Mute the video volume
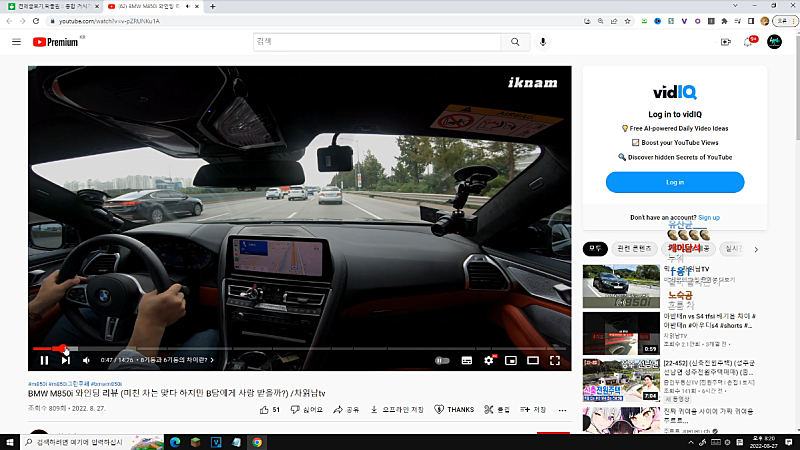800x450 pixels. click(x=86, y=360)
